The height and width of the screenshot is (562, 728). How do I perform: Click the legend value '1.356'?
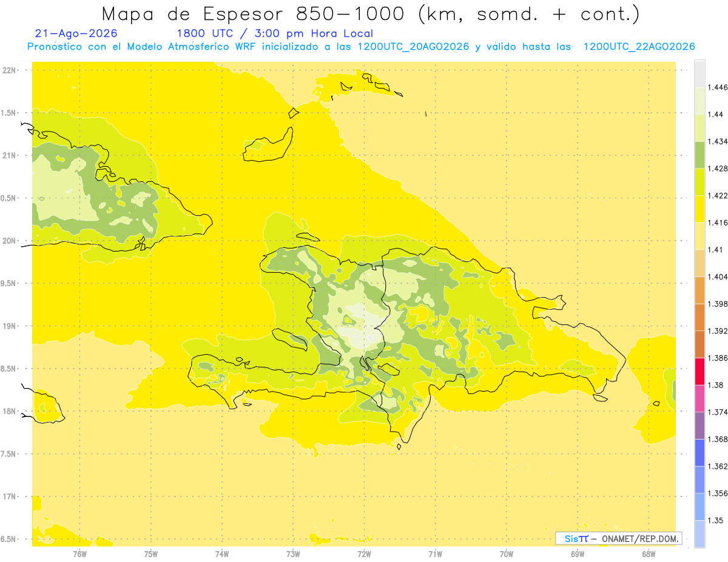(x=718, y=493)
